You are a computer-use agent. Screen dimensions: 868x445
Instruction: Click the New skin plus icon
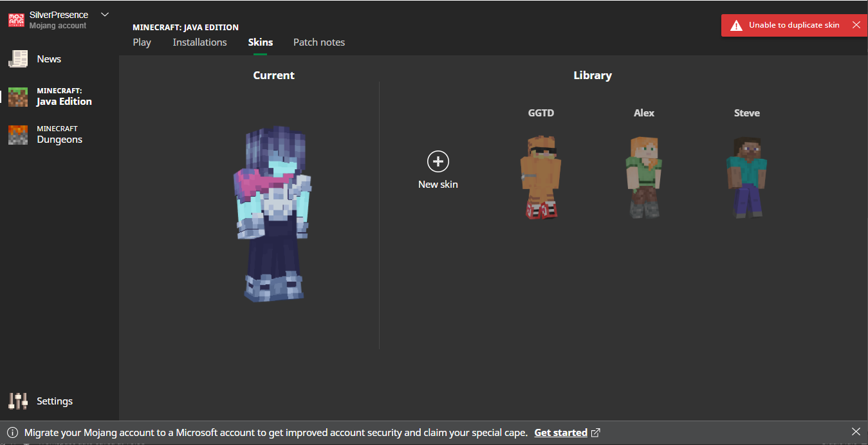(x=438, y=161)
